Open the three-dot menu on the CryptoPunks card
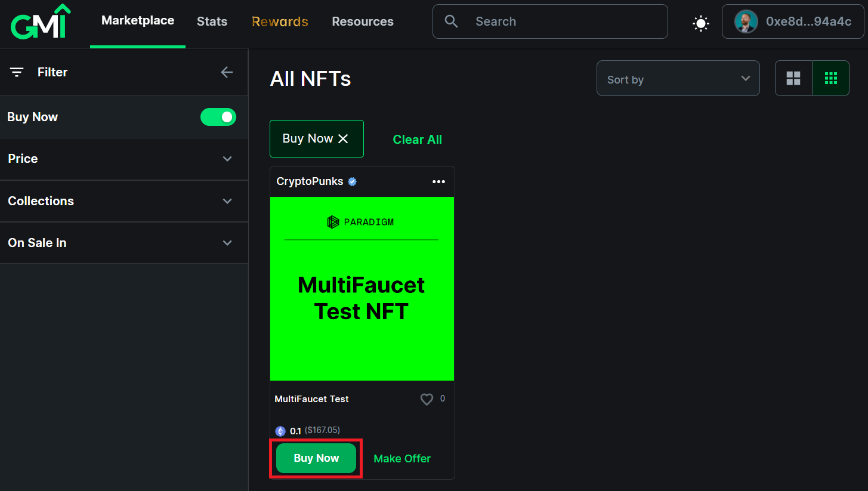868x491 pixels. click(438, 181)
